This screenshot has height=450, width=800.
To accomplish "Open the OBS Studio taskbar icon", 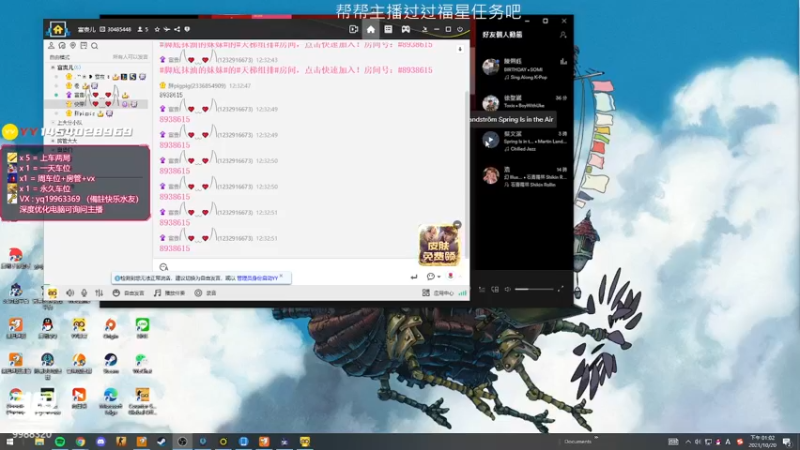I will click(182, 442).
